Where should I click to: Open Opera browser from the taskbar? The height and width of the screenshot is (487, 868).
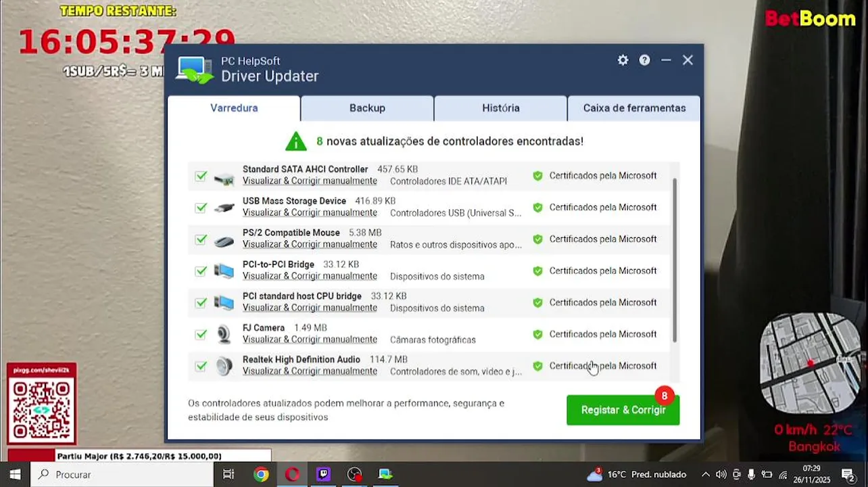coord(292,474)
